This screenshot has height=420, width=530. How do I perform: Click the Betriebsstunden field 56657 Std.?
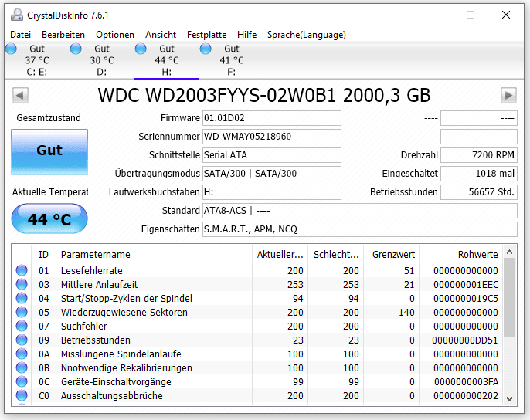point(479,192)
